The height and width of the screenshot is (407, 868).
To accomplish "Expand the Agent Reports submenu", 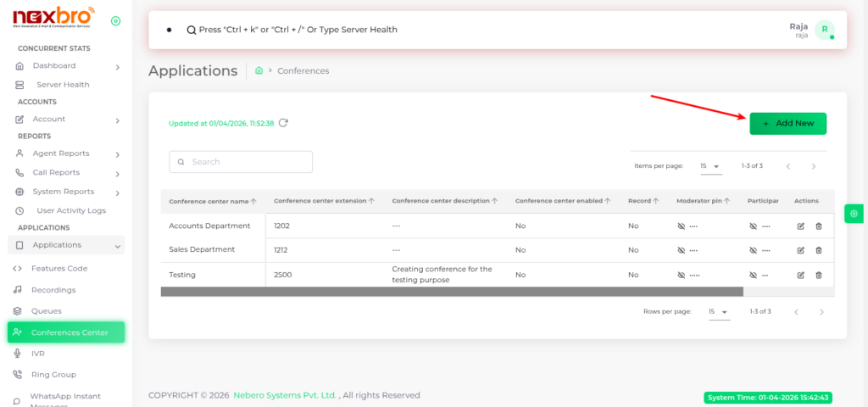I will point(117,153).
